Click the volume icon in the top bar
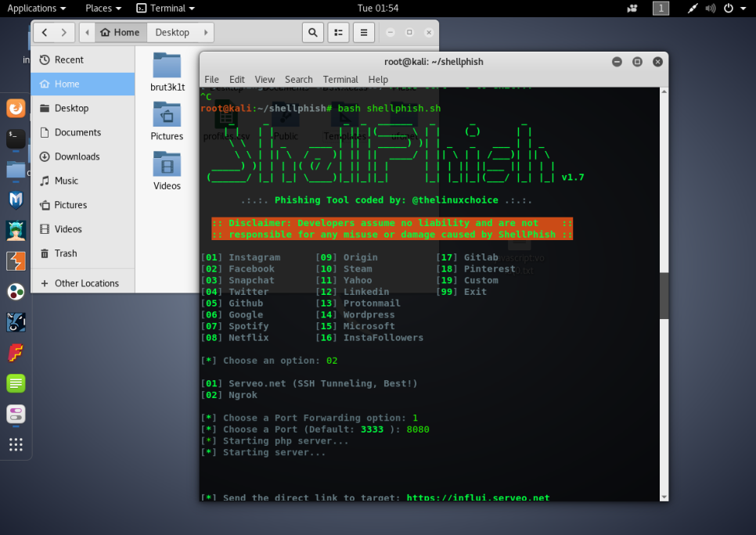This screenshot has width=756, height=535. [x=710, y=8]
